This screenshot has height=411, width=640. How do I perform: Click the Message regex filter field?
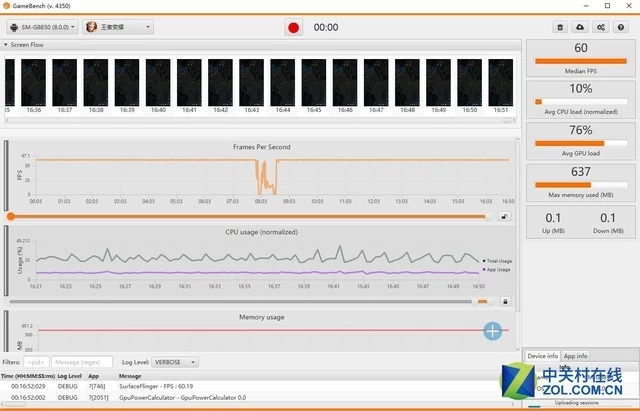click(x=82, y=362)
